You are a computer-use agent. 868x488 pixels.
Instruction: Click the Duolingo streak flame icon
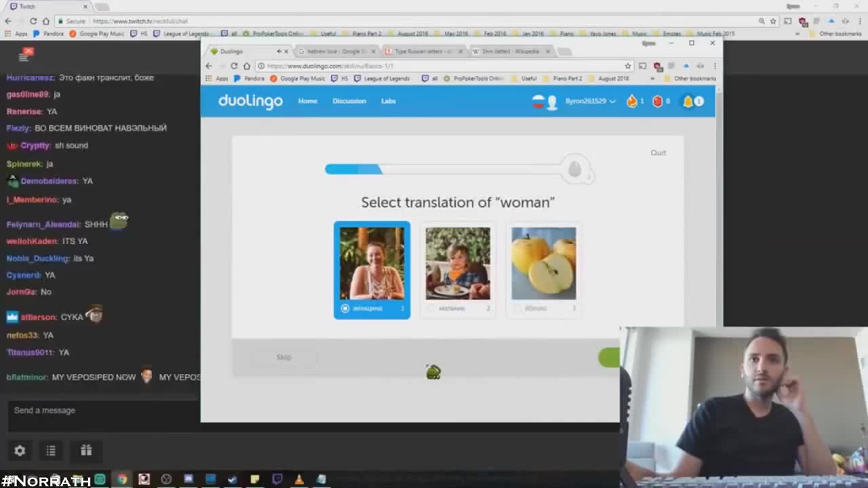[632, 102]
